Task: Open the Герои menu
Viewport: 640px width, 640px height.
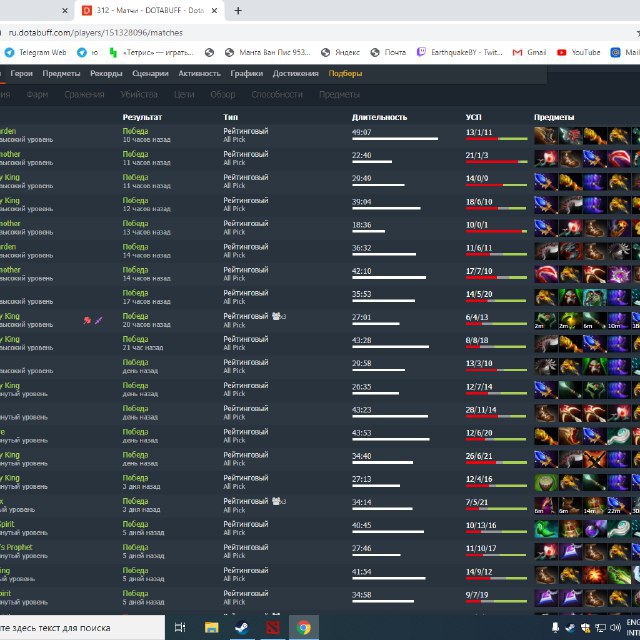Action: (21, 73)
